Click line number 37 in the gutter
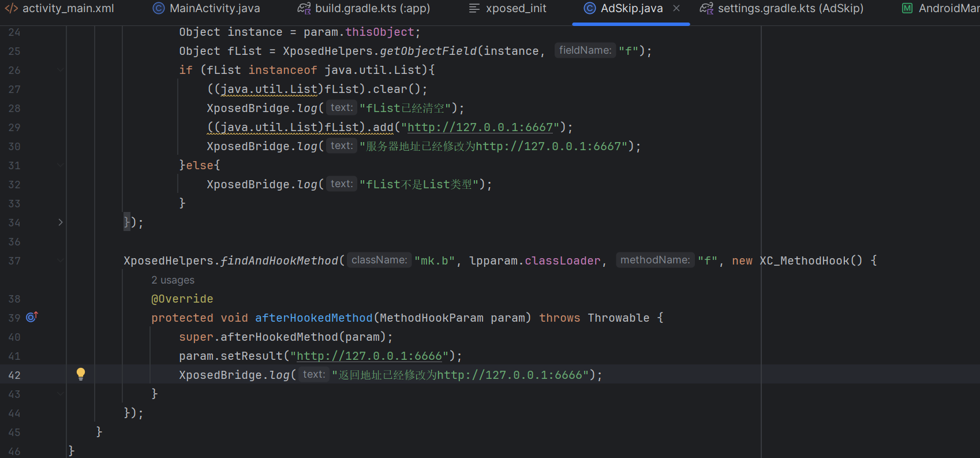The image size is (980, 458). click(14, 261)
